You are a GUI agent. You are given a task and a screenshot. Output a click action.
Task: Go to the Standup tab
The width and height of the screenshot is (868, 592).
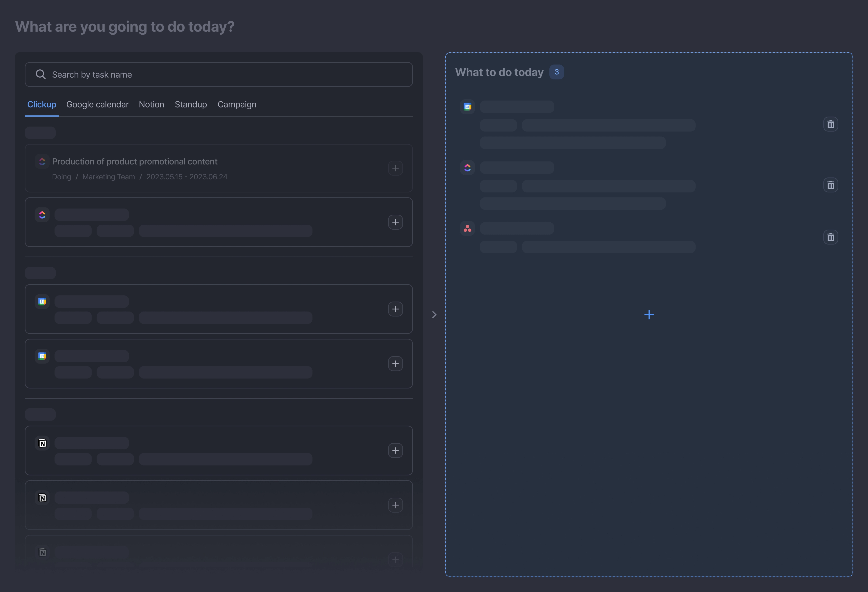click(x=191, y=104)
